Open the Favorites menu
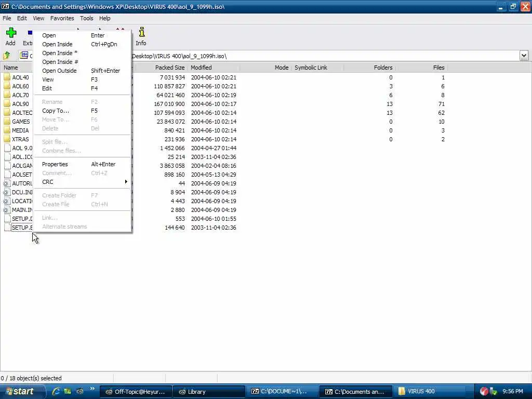The height and width of the screenshot is (399, 532). [62, 18]
